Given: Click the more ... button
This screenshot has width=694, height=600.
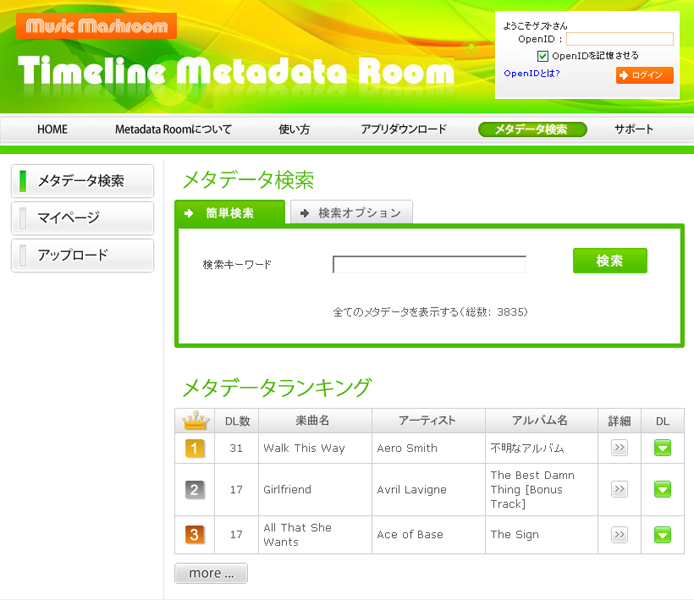Looking at the screenshot, I should pos(211,573).
